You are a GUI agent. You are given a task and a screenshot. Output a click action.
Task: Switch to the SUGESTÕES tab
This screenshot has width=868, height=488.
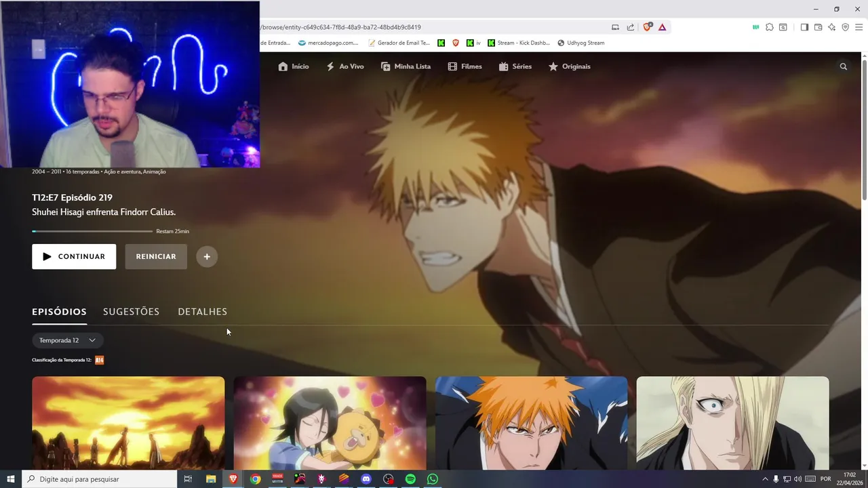point(131,312)
